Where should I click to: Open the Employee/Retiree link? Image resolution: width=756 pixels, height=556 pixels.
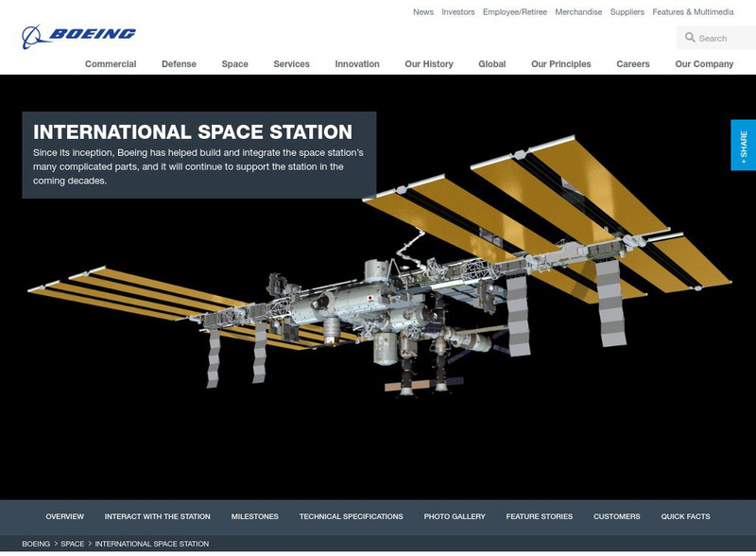coord(515,12)
